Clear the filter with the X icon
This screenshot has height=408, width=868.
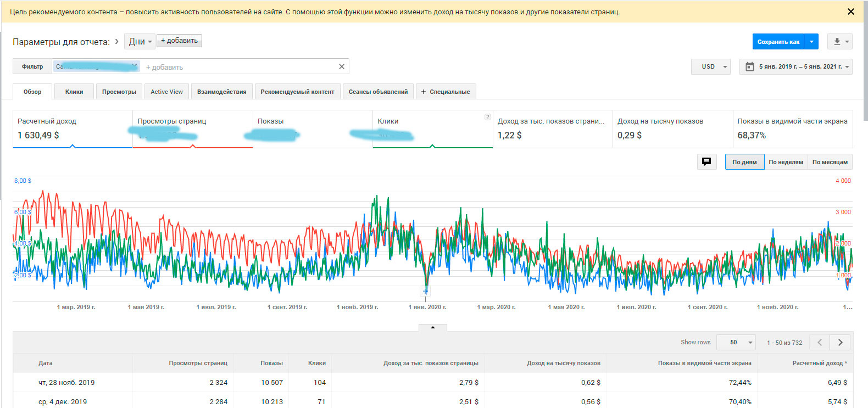pyautogui.click(x=341, y=66)
